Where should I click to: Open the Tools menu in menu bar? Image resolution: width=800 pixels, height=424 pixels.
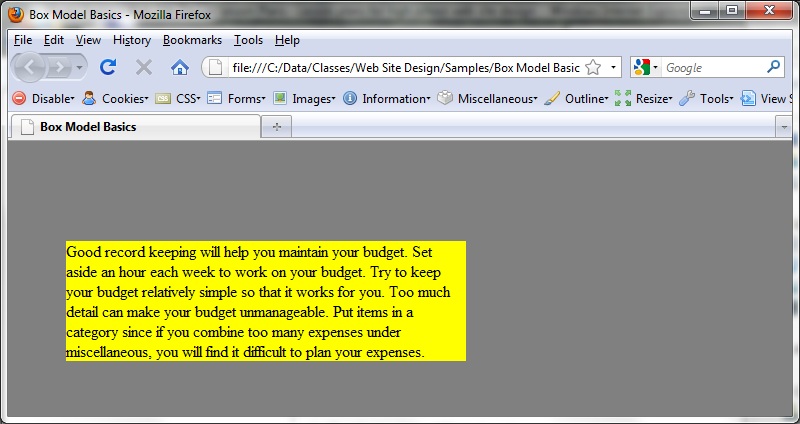pos(248,40)
